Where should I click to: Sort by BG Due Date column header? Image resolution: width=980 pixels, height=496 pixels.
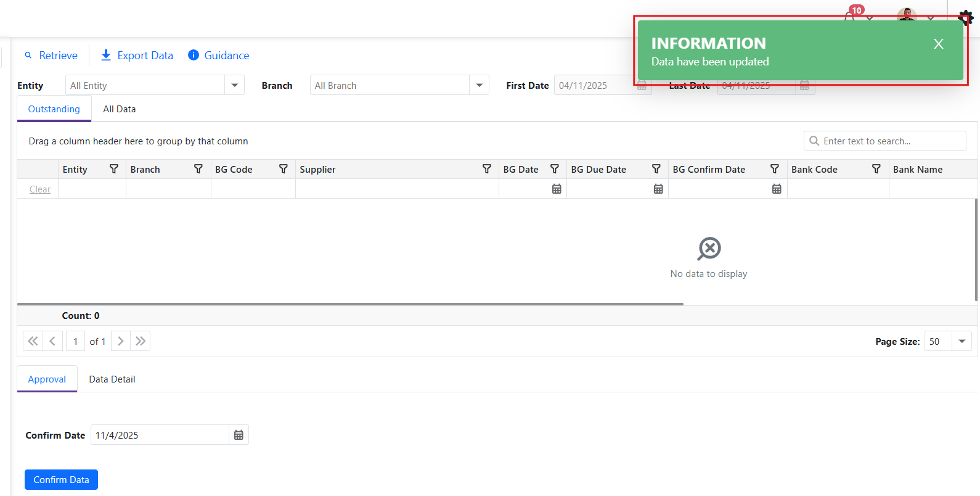[x=598, y=169]
